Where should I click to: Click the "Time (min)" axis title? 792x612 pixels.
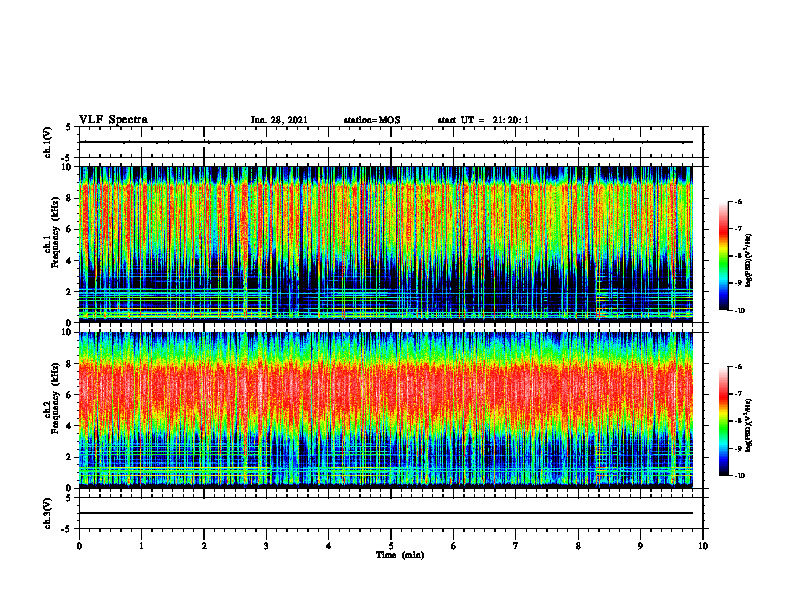400,555
